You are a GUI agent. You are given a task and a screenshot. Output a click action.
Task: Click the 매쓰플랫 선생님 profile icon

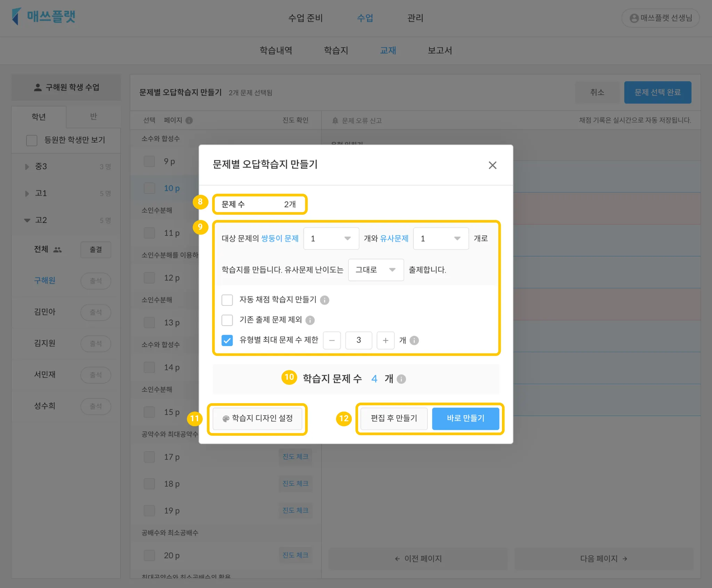[x=634, y=18]
